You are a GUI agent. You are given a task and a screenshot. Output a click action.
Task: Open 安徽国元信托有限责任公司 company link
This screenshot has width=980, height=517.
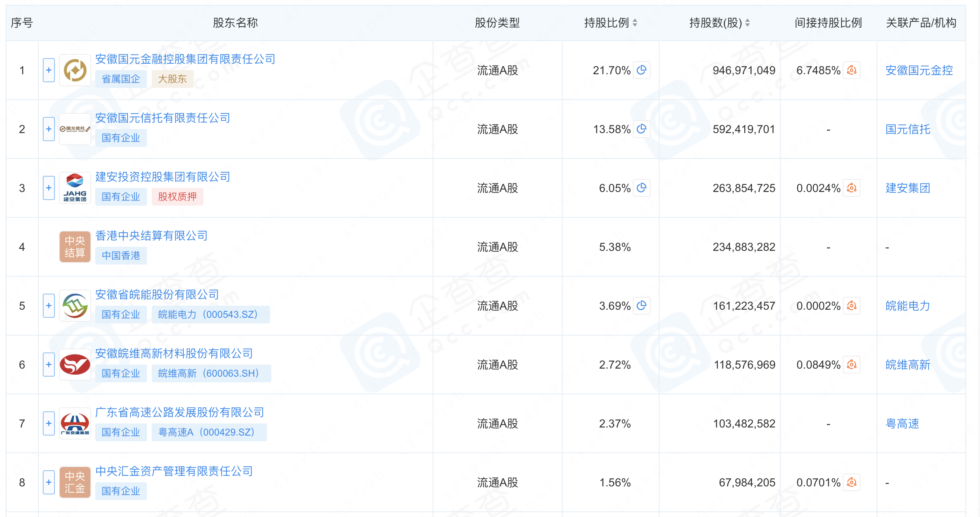click(163, 118)
